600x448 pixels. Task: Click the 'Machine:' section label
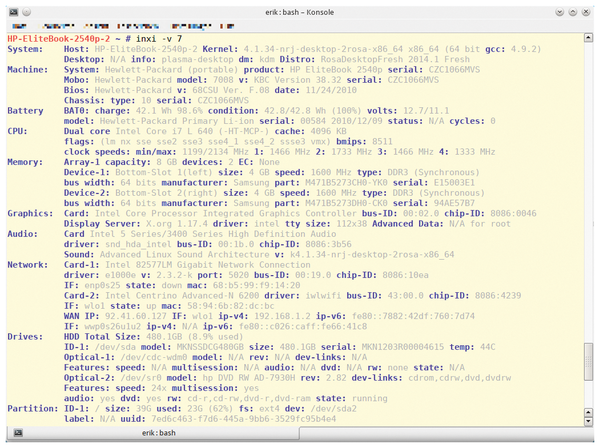pyautogui.click(x=28, y=70)
